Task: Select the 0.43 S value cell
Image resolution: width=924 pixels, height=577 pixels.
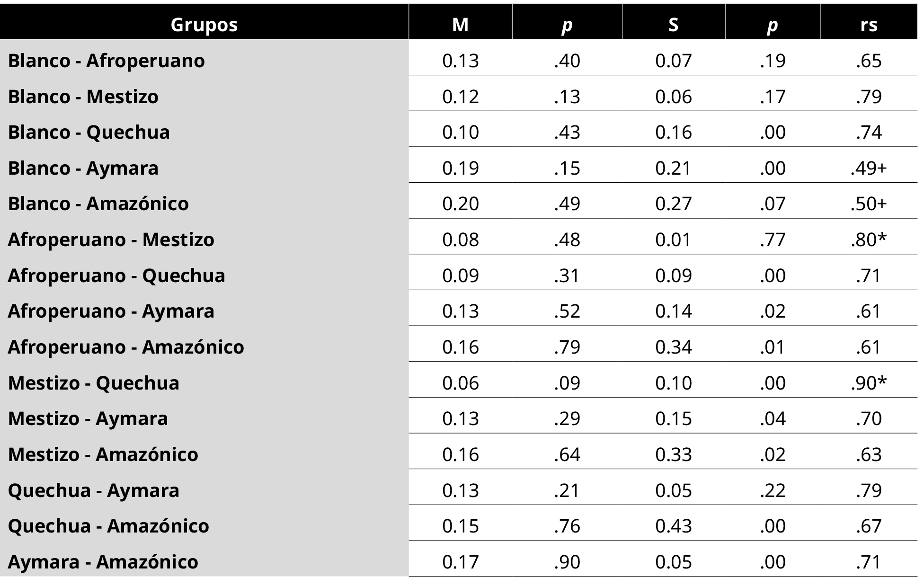Action: (674, 526)
